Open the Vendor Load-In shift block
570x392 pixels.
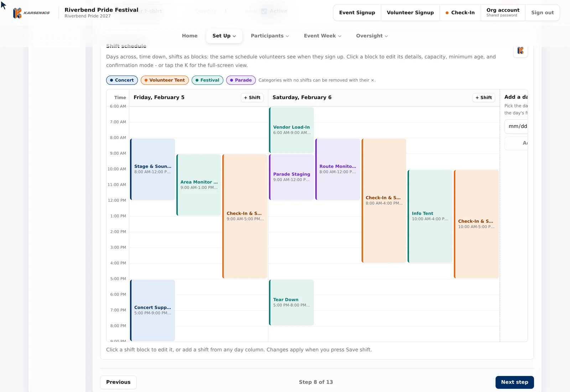tap(291, 130)
